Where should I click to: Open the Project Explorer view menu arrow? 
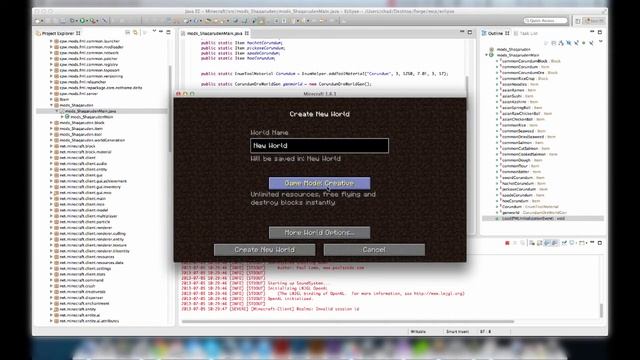tap(154, 31)
